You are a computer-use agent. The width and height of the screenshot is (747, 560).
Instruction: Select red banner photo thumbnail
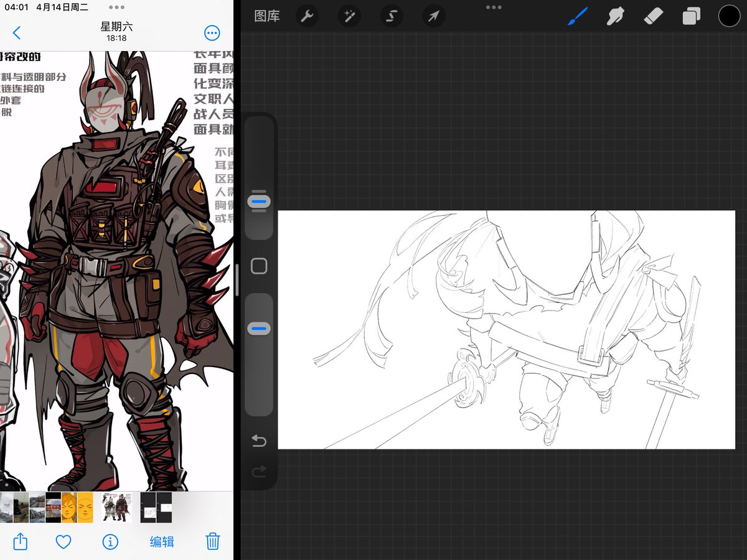pos(54,507)
